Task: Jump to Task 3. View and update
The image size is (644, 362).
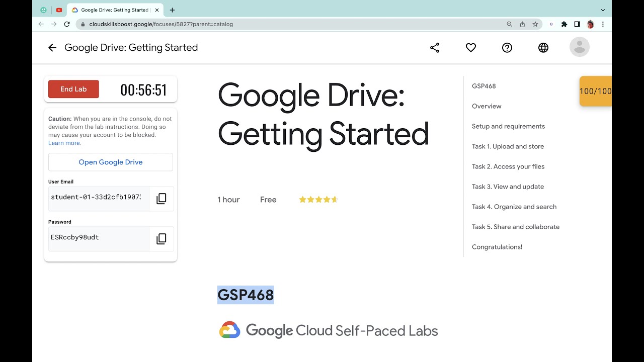Action: (508, 187)
